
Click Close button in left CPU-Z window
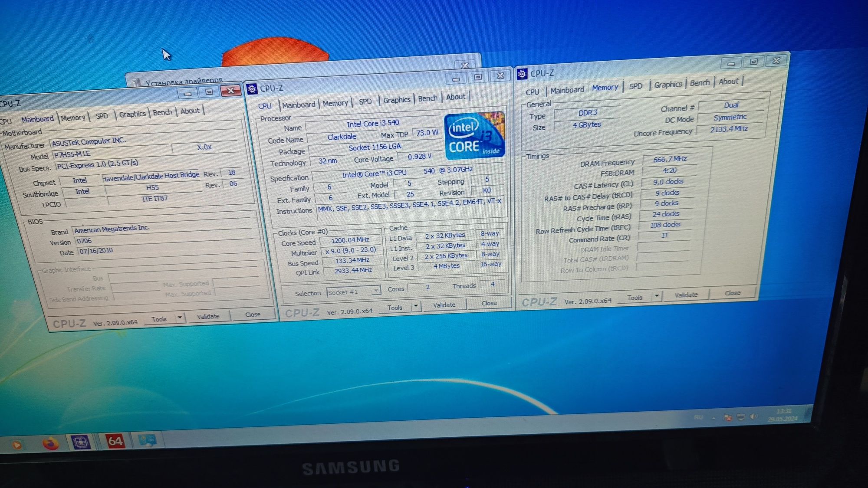(253, 314)
